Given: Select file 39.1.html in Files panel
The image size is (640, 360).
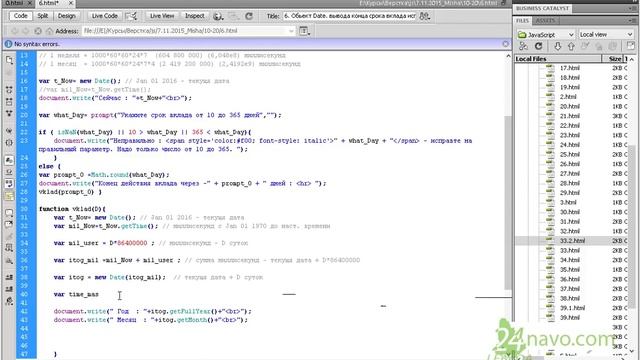Looking at the screenshot, I should [x=571, y=308].
